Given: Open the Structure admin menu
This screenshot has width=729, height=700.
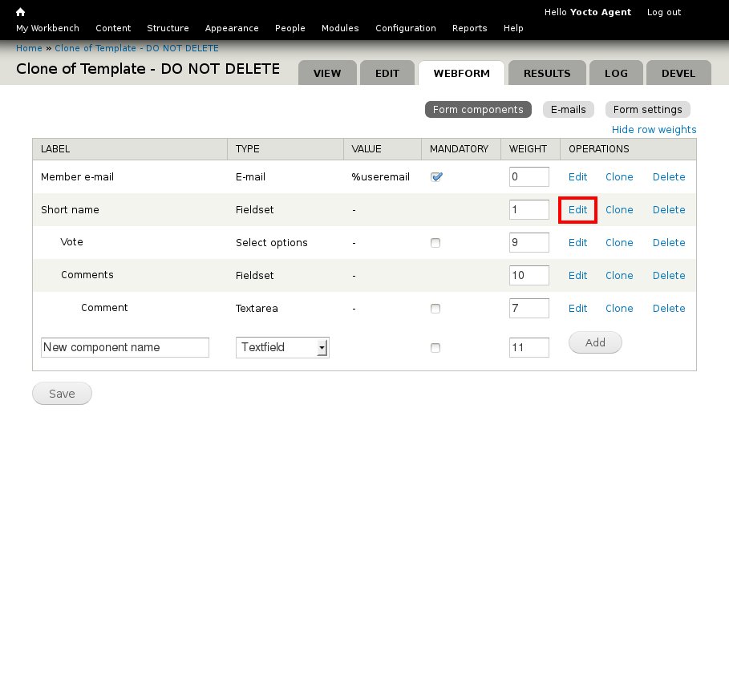Looking at the screenshot, I should click(x=168, y=28).
